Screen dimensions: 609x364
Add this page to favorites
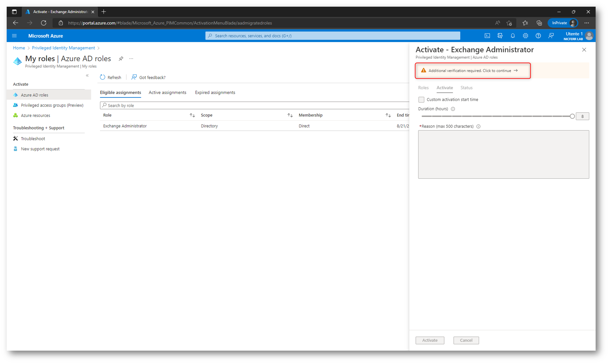[509, 23]
